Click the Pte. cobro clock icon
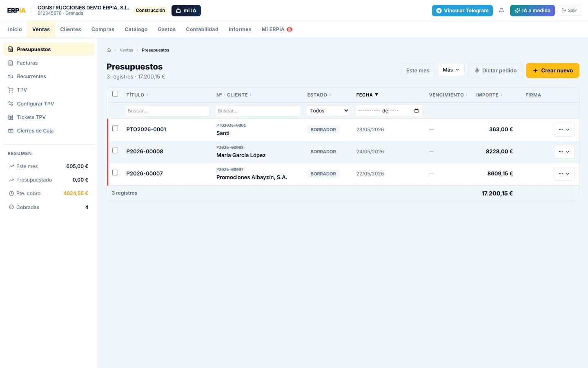This screenshot has height=368, width=588. point(11,193)
